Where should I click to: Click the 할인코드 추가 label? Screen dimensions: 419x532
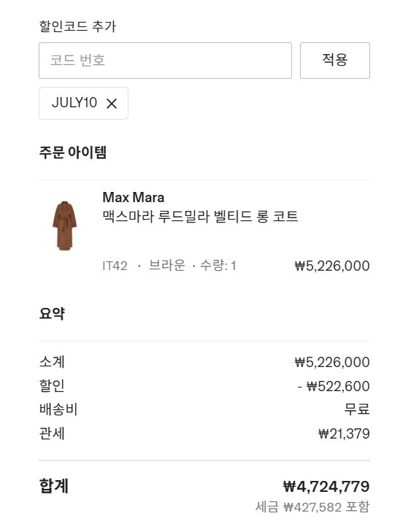(77, 26)
